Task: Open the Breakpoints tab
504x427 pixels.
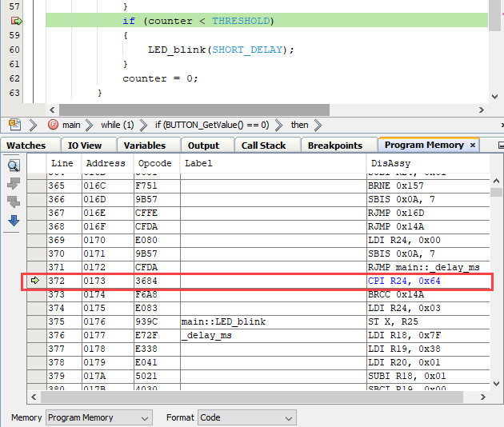Action: tap(335, 146)
